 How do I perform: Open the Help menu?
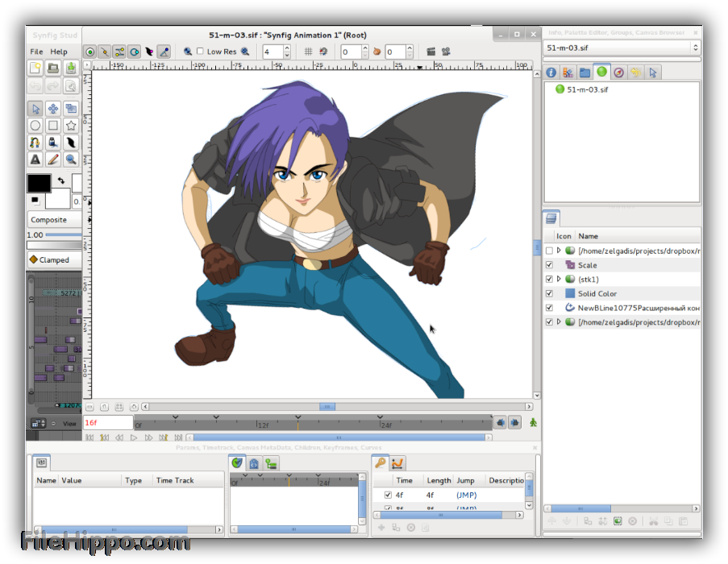click(59, 52)
